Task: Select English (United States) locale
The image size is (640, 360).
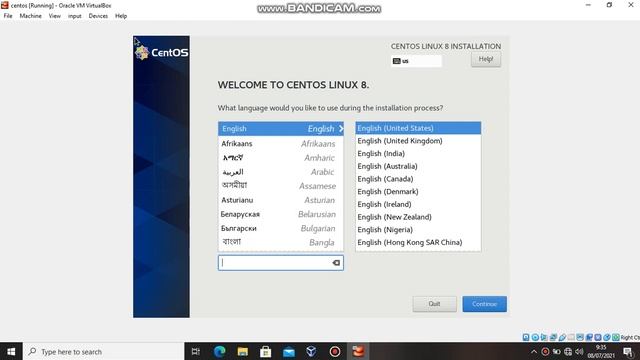Action: [418, 128]
